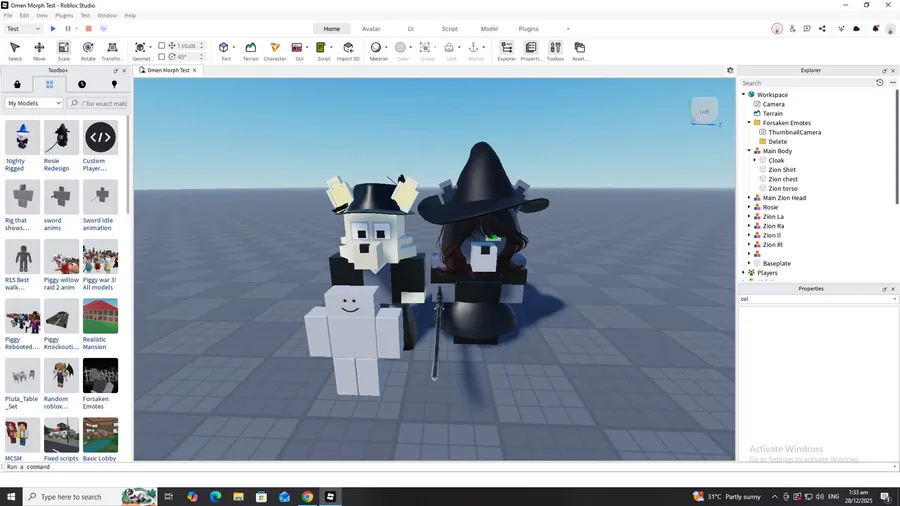
Task: Expand the Cloak item
Action: (x=755, y=160)
